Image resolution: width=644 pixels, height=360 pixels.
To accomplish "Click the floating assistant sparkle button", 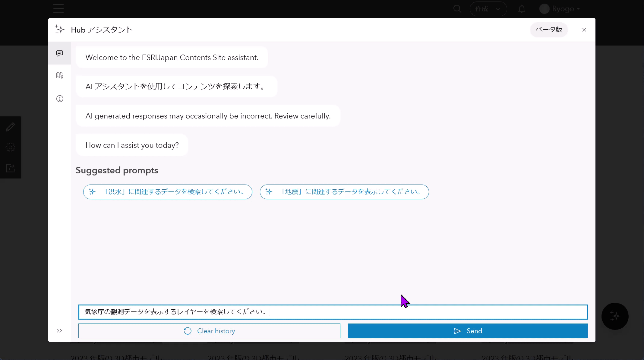I will click(x=615, y=316).
